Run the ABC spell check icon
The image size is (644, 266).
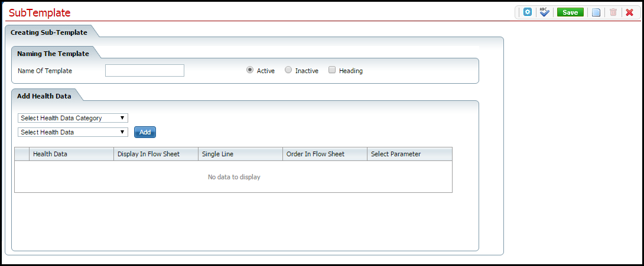[544, 12]
